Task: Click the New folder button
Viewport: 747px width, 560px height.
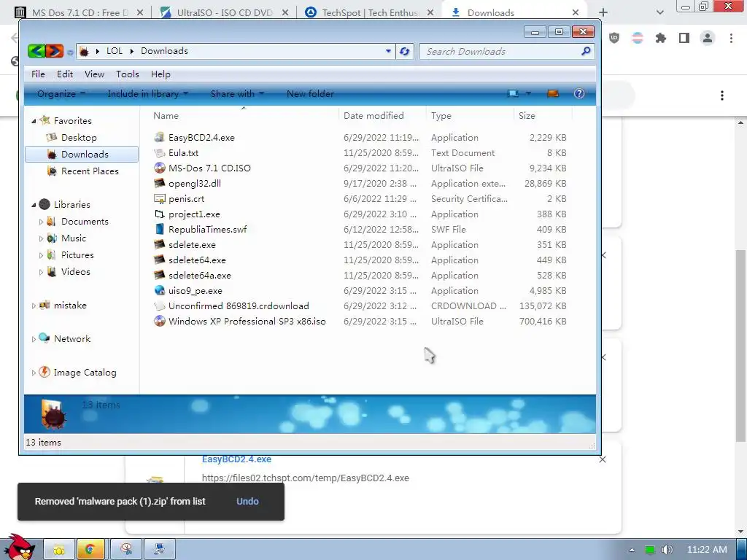Action: coord(310,94)
